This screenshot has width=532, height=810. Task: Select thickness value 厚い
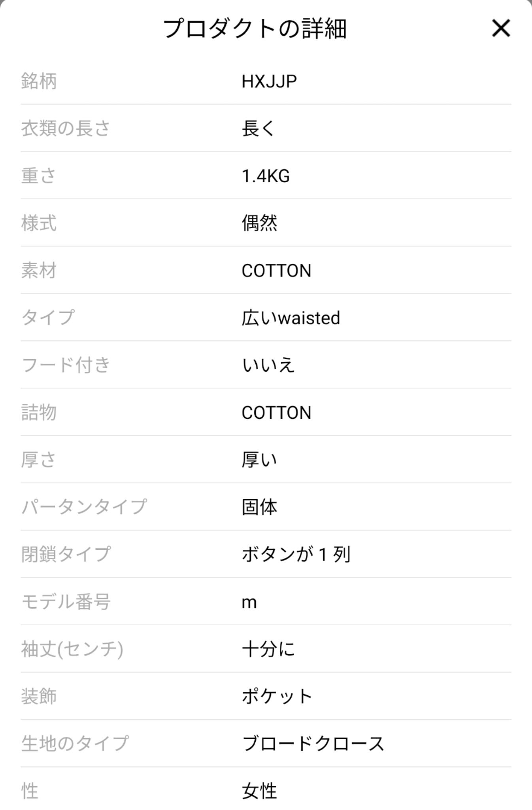[x=259, y=460]
